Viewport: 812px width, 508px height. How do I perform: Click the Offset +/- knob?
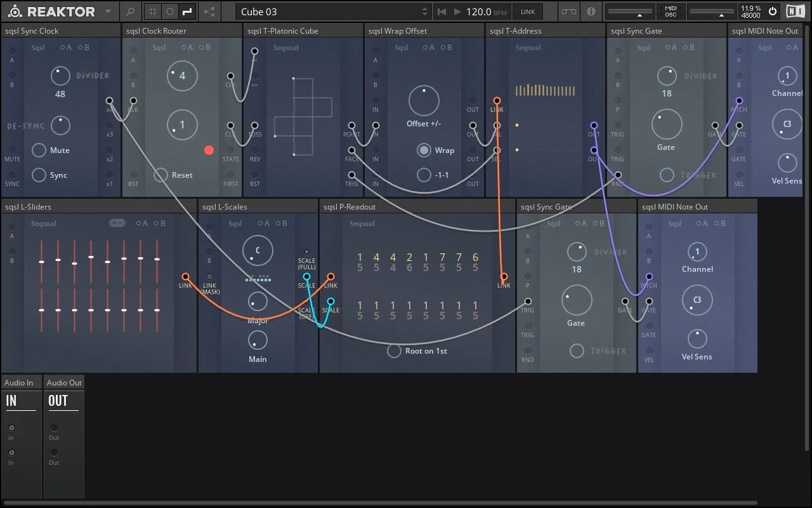point(424,101)
